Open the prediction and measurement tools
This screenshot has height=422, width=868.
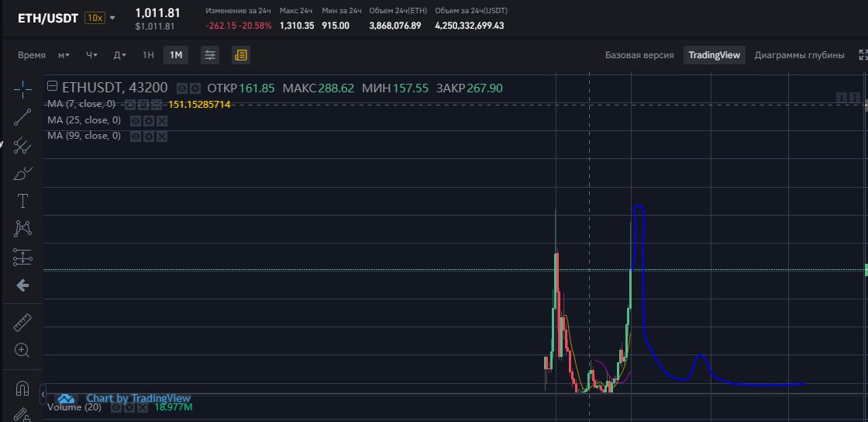click(x=22, y=257)
